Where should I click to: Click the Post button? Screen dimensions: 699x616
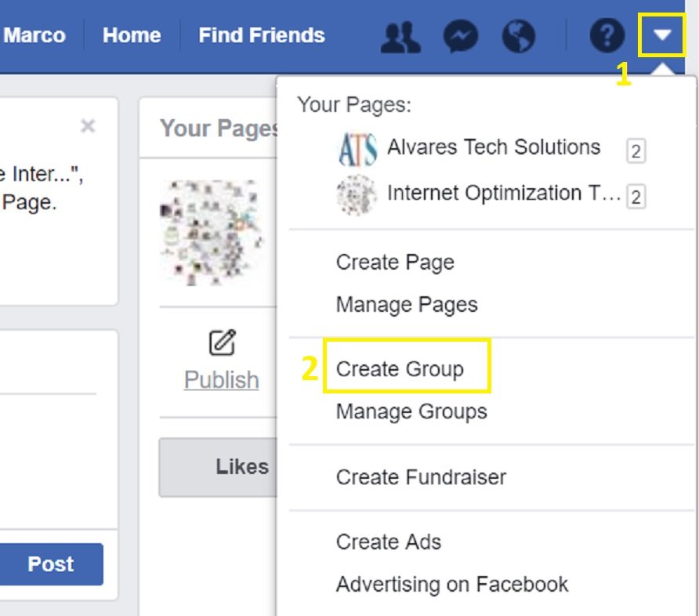pyautogui.click(x=51, y=563)
